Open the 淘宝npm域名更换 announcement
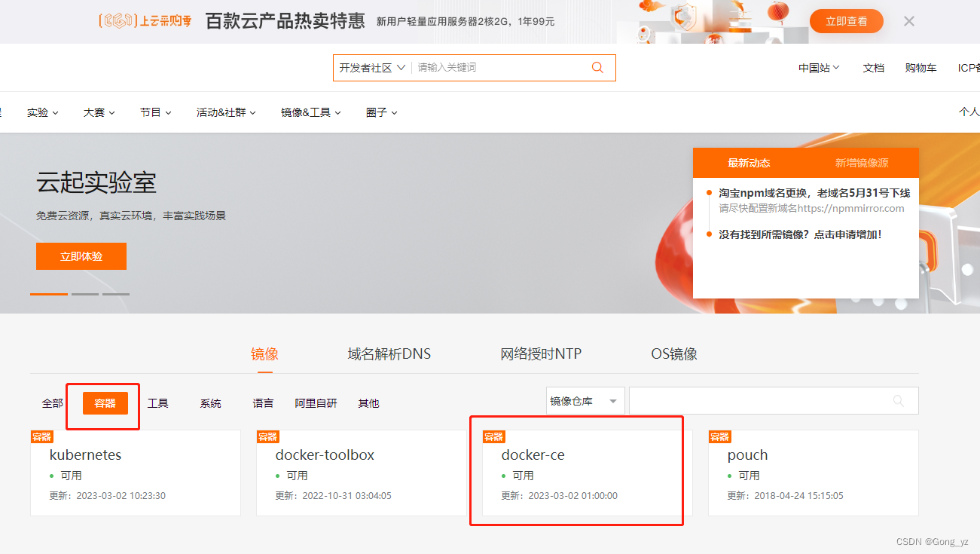Viewport: 980px width, 554px height. pos(814,193)
